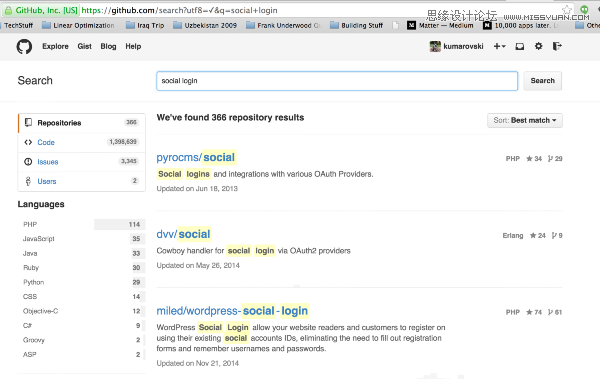Open pyrocms/social repository
This screenshot has height=379, width=600.
(x=196, y=157)
